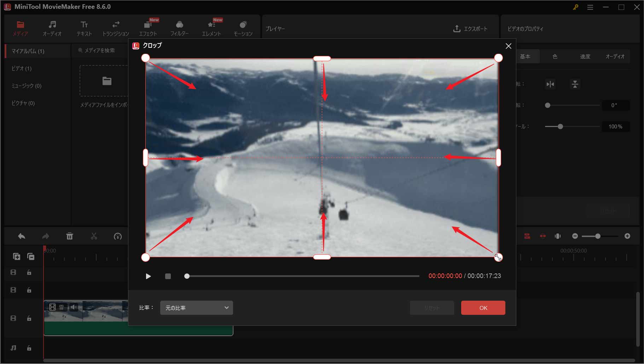Open the メディア panel

pos(20,28)
